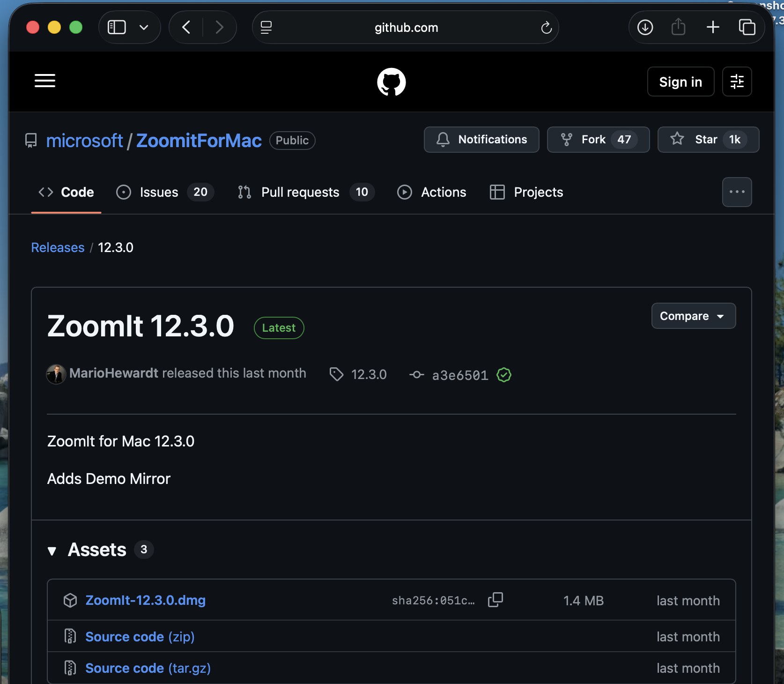Viewport: 784px width, 684px height.
Task: Open the Share menu in Safari toolbar
Action: click(678, 27)
